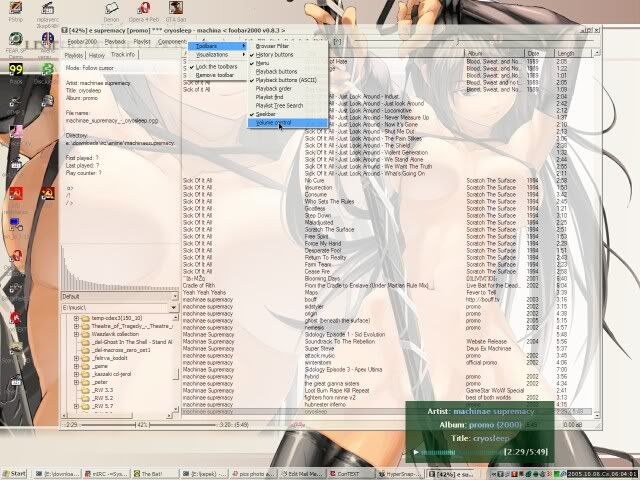Image resolution: width=640 pixels, height=480 pixels.
Task: Enable the Playback buttons toolbar
Action: tap(288, 71)
